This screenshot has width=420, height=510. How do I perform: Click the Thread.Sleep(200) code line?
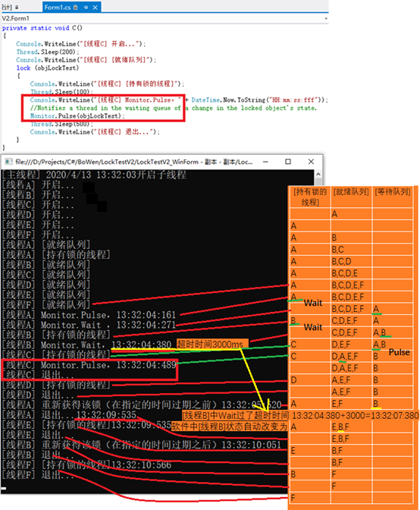pos(48,52)
